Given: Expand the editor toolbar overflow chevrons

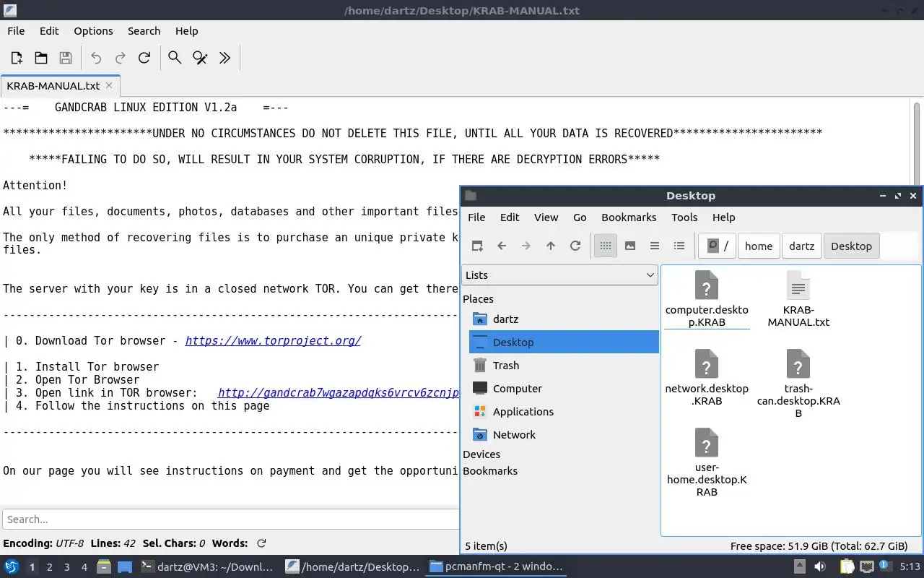Looking at the screenshot, I should (x=225, y=58).
